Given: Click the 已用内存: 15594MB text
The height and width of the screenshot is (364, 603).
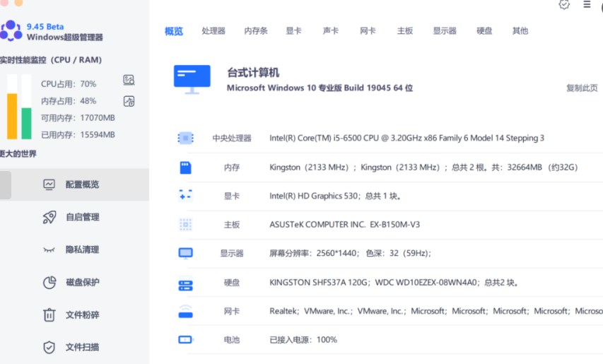Looking at the screenshot, I should pos(78,135).
